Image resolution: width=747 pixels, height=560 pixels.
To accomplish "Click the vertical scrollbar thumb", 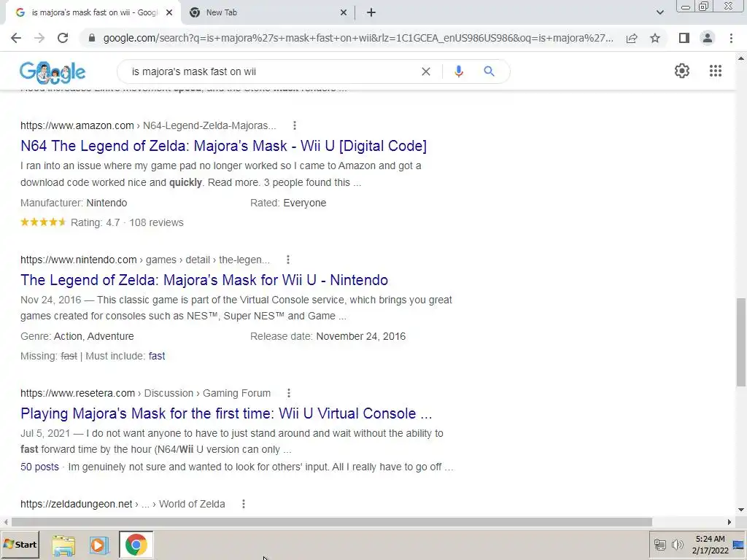I will pos(741,342).
